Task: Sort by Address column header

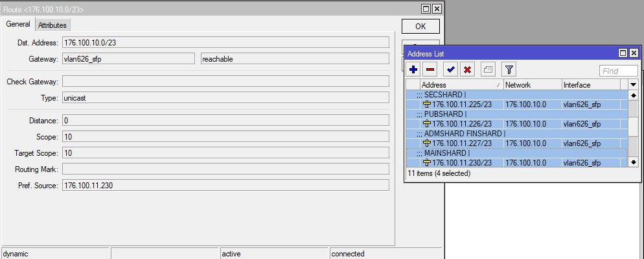Action: [462, 85]
